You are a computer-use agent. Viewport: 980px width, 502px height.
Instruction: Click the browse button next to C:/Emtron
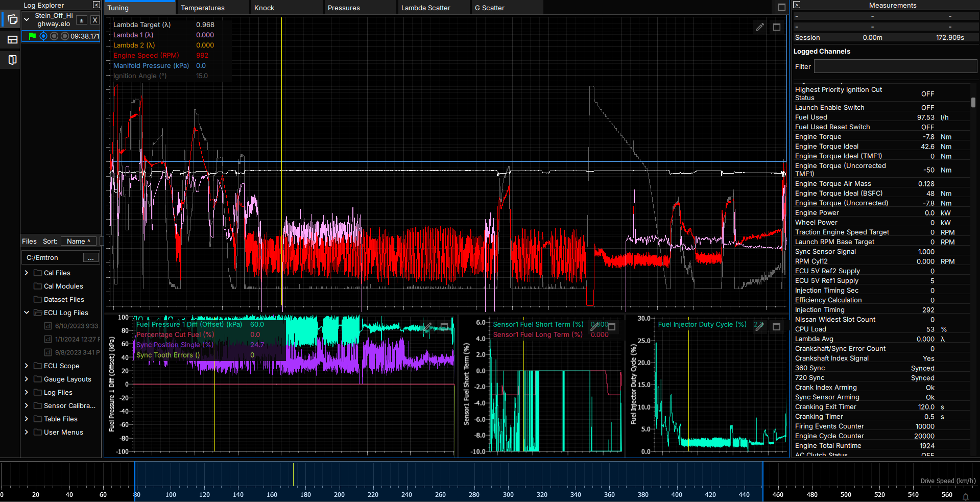[91, 258]
